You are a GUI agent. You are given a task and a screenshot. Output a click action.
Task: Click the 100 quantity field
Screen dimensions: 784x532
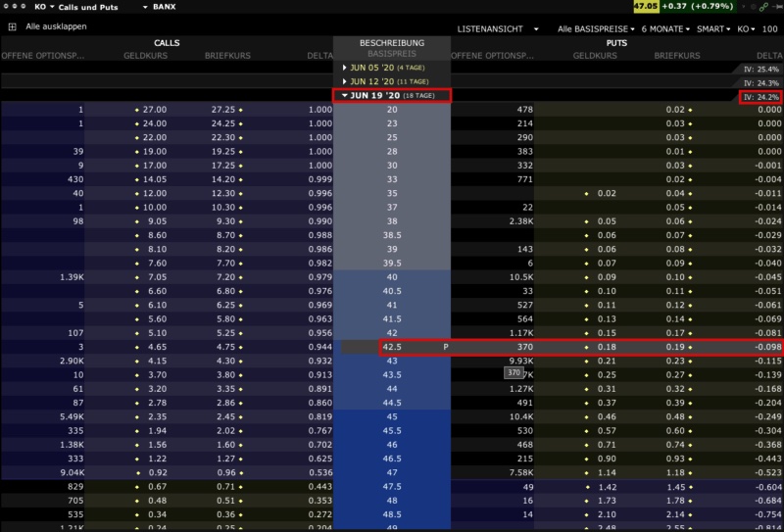[769, 28]
